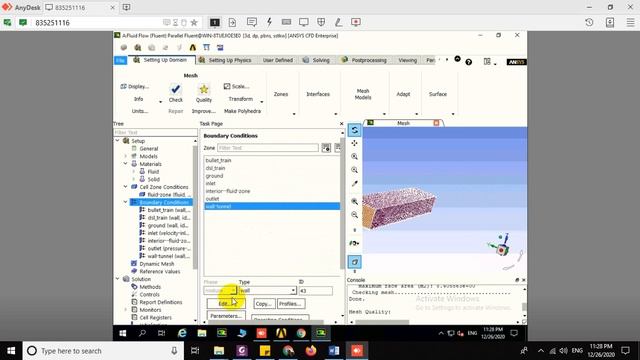Add remote address to favorites star
The width and height of the screenshot is (640, 360).
(194, 22)
